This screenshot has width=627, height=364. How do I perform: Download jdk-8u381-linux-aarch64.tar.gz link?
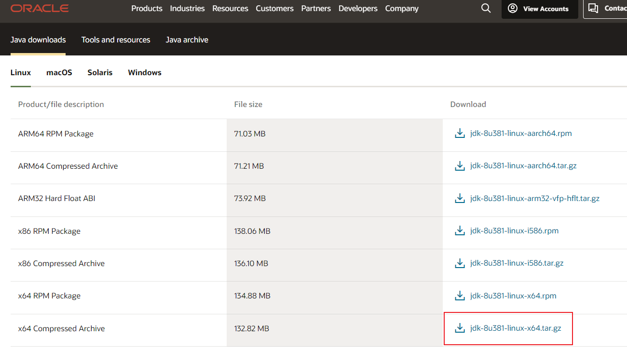pyautogui.click(x=523, y=166)
